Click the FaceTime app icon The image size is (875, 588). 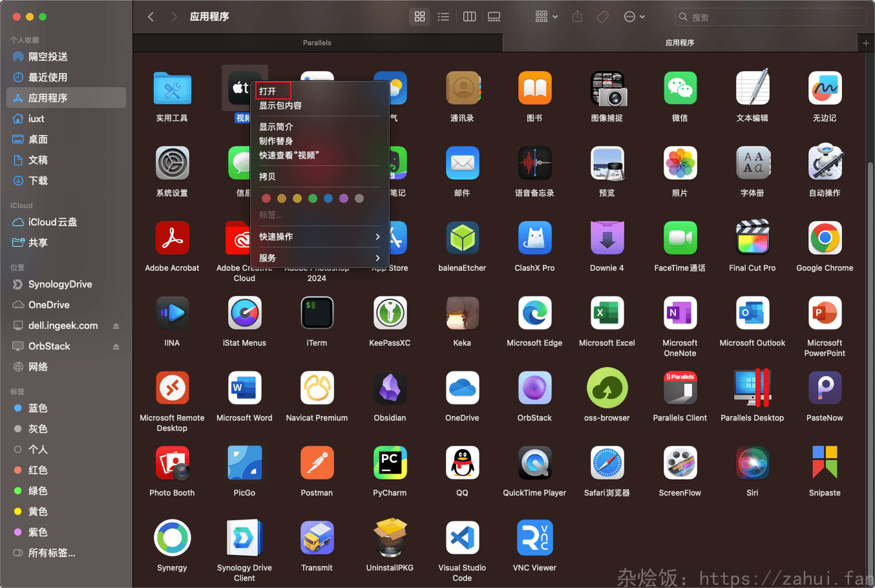(680, 238)
